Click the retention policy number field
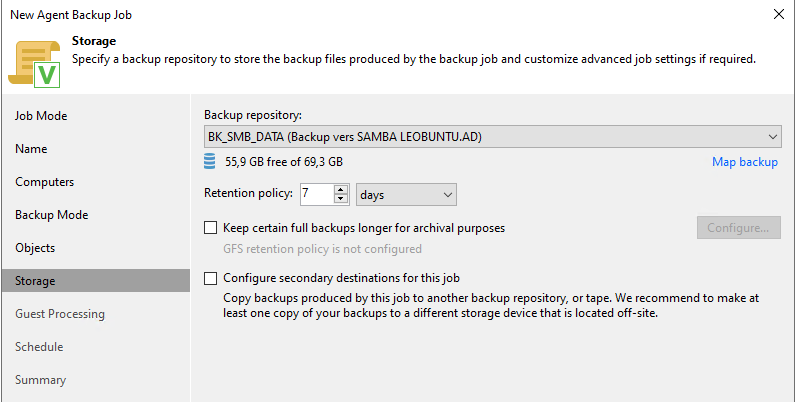Screen dimensions: 796x402 (317, 194)
